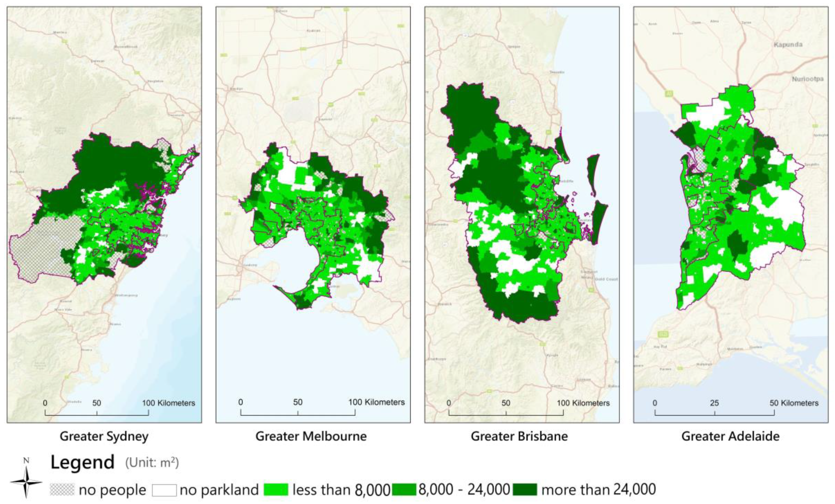The width and height of the screenshot is (835, 504).
Task: Click the 'less than 8,000' light green swatch
Action: [x=276, y=490]
